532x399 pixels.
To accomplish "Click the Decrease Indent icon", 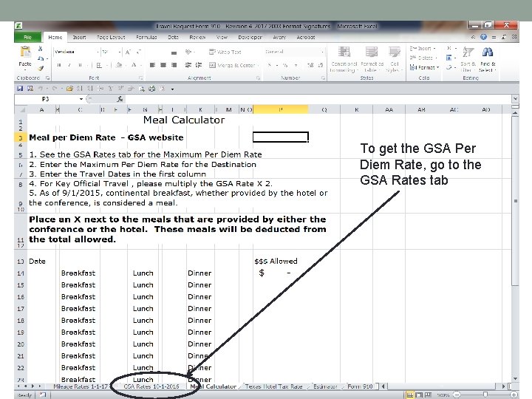I will coord(188,65).
